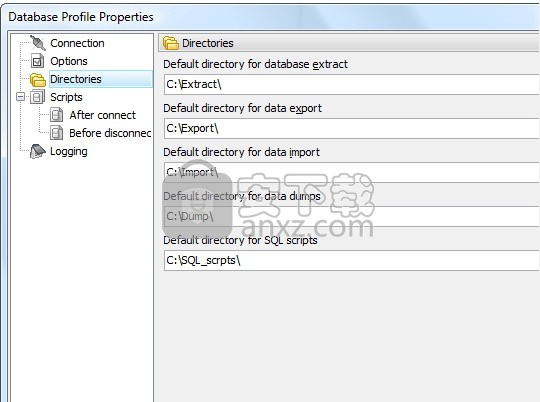This screenshot has width=540, height=402.
Task: Click the Options checkbox-page icon
Action: click(x=38, y=61)
